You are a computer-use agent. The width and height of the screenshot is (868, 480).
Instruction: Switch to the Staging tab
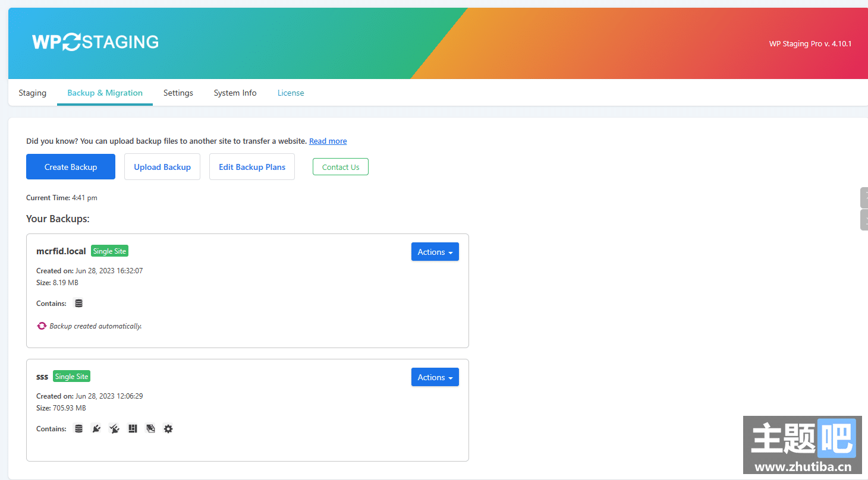click(x=33, y=93)
